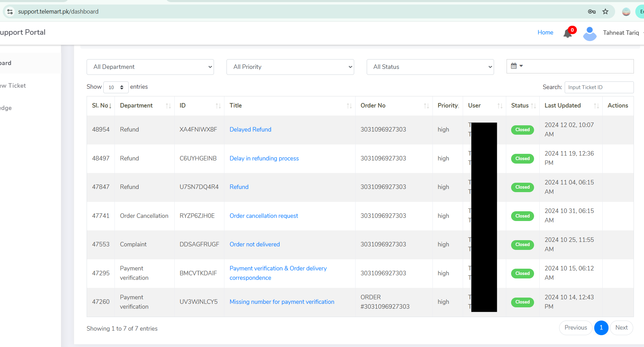Sort the Priority column

tap(458, 106)
